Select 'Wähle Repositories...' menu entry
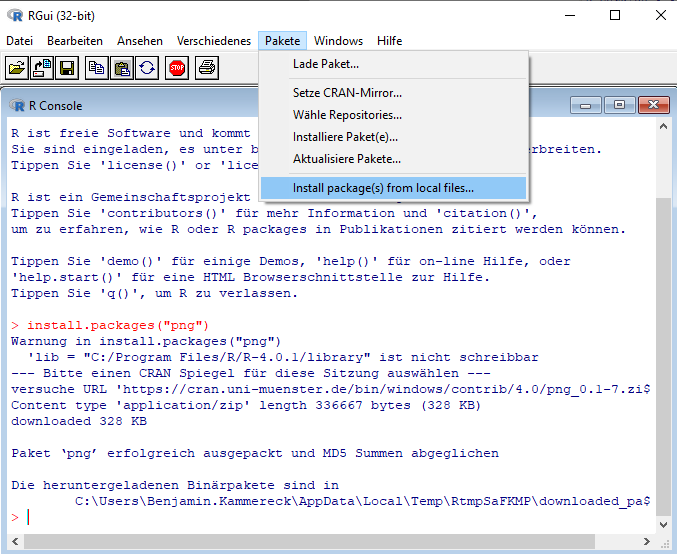This screenshot has width=677, height=554. [347, 115]
